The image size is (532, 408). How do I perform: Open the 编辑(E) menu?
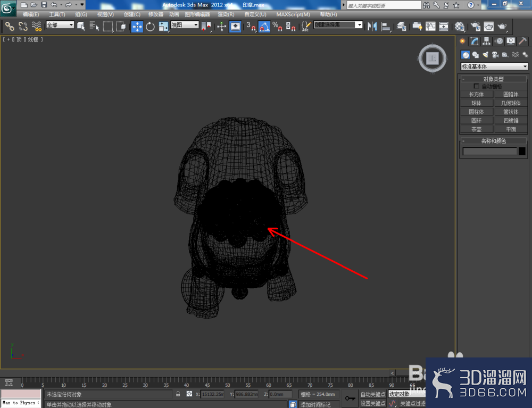click(31, 14)
